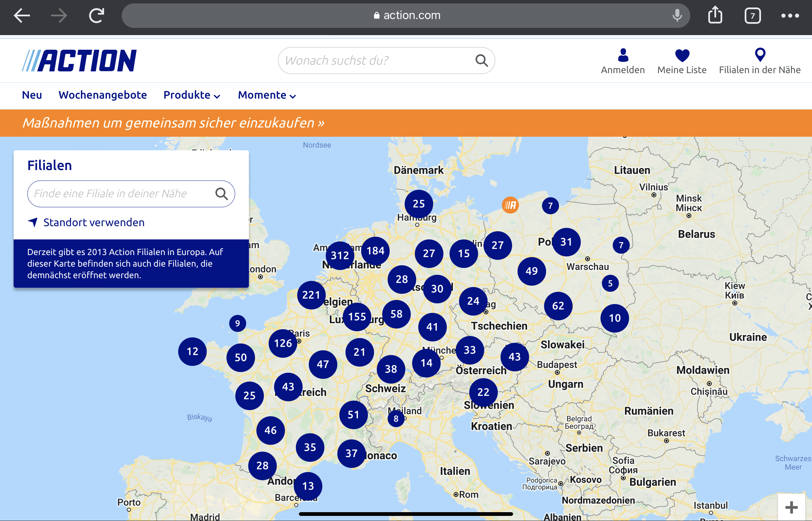Click the browser forward arrow

coord(59,16)
